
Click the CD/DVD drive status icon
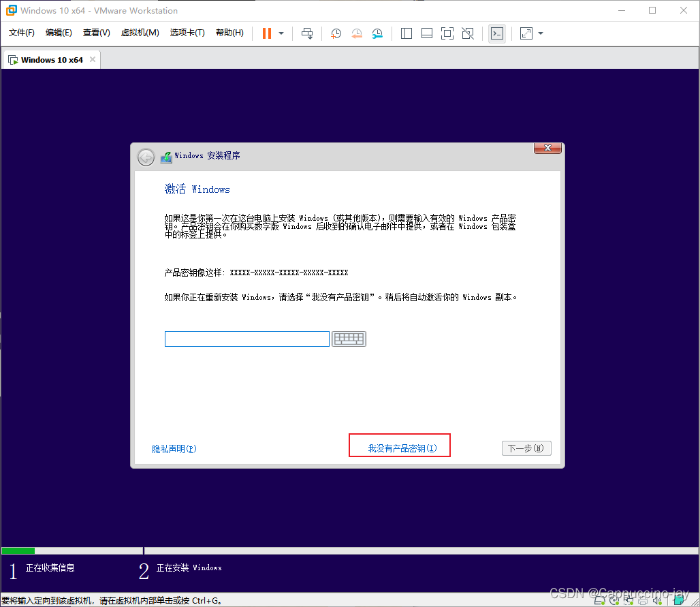pyautogui.click(x=614, y=600)
